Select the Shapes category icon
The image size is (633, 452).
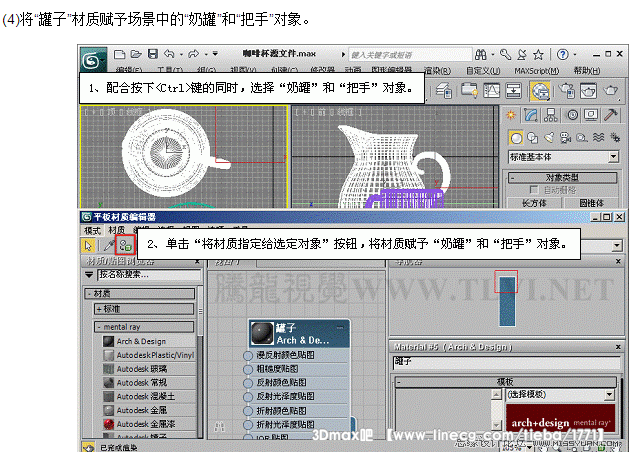click(533, 138)
